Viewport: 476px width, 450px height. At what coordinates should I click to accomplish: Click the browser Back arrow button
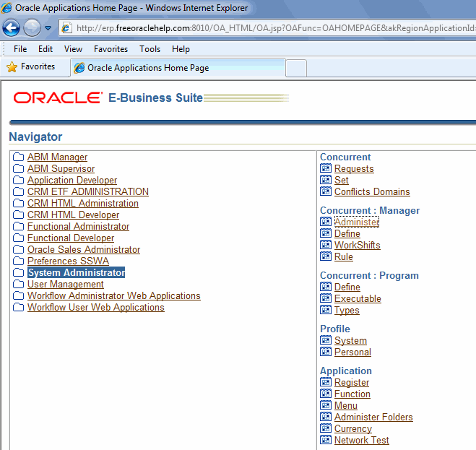pyautogui.click(x=12, y=28)
